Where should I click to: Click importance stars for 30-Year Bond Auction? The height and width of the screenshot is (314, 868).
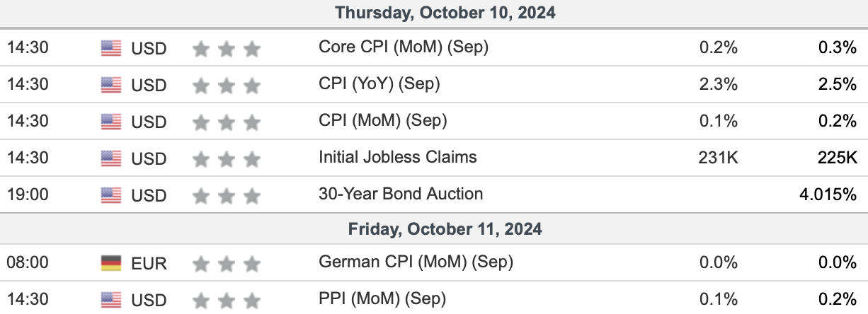(x=227, y=196)
